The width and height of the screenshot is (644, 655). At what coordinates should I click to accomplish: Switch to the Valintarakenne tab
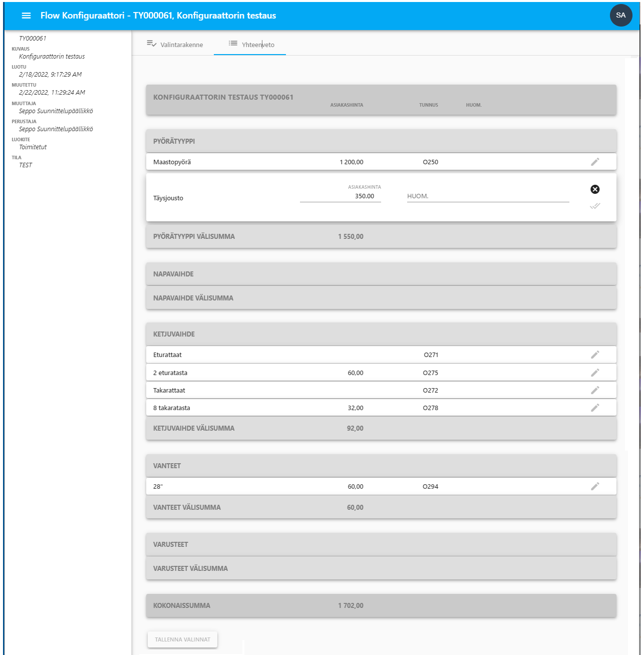click(175, 45)
